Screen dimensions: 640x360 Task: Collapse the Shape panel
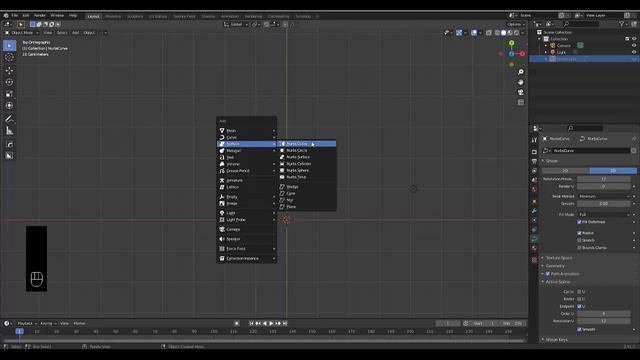551,161
